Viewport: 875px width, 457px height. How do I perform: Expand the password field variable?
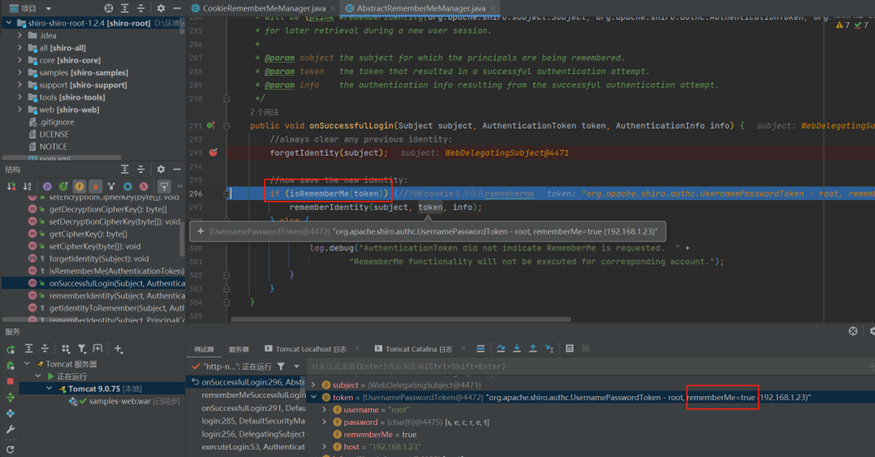pos(324,422)
